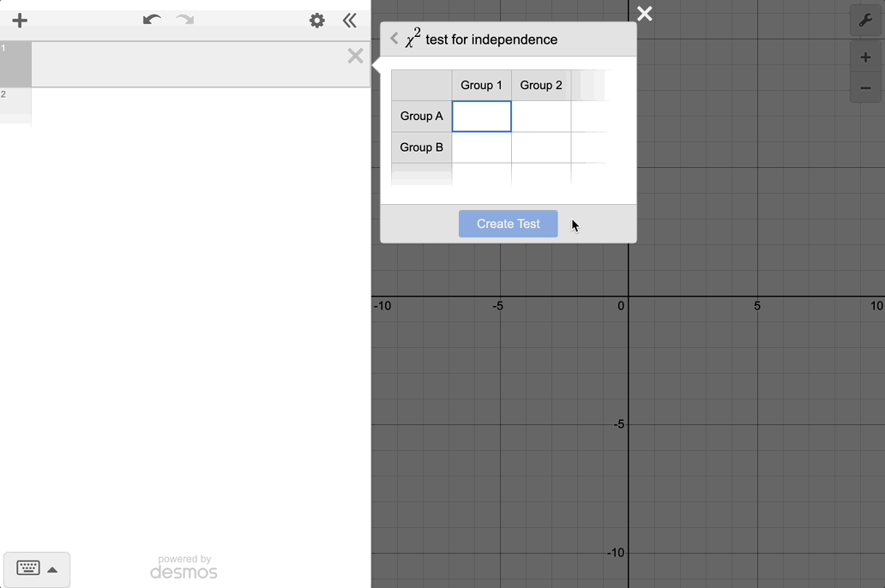This screenshot has width=885, height=588.
Task: Show the on-screen keyboard
Action: 36,569
